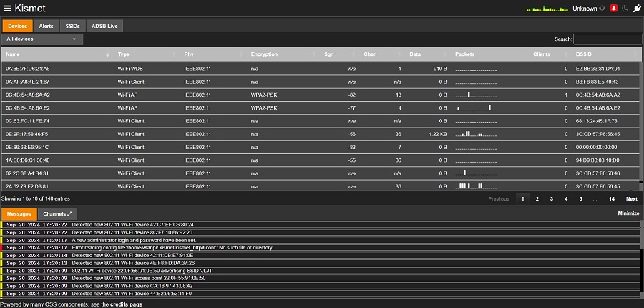644x308 pixels.
Task: Click the device table vertical scrollbar
Action: pos(642,121)
